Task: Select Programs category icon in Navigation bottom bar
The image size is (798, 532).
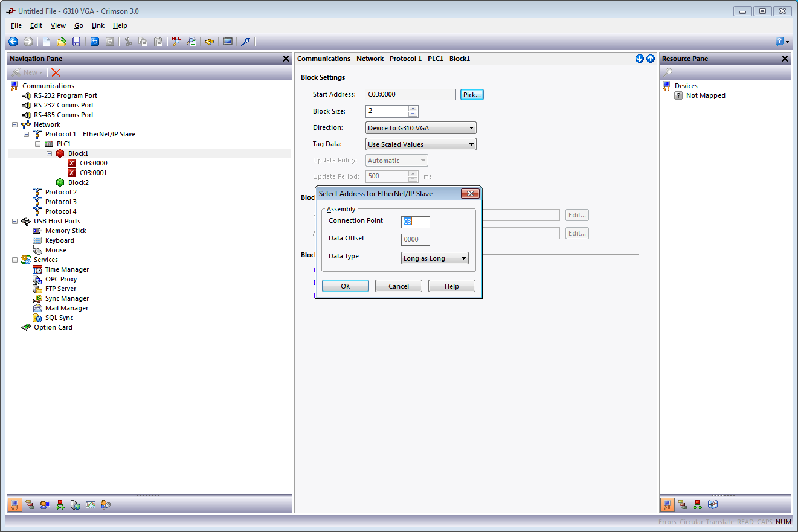Action: (60, 504)
